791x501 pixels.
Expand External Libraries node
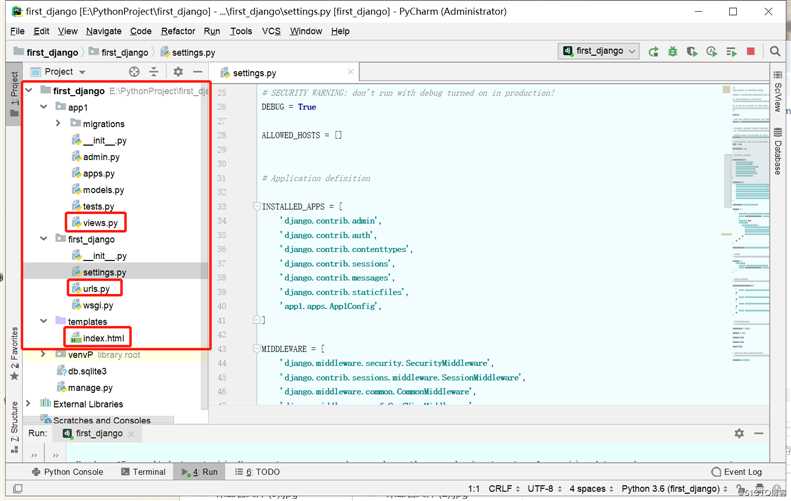pos(29,404)
